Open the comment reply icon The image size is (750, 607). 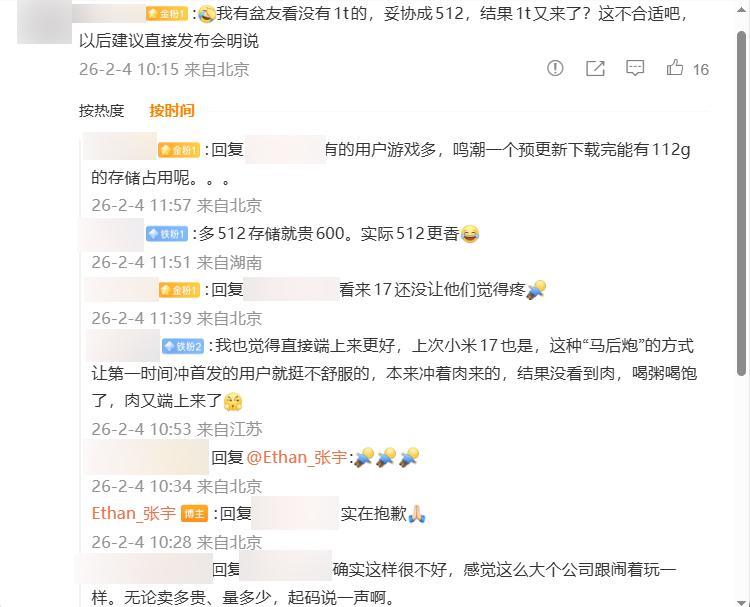[635, 68]
